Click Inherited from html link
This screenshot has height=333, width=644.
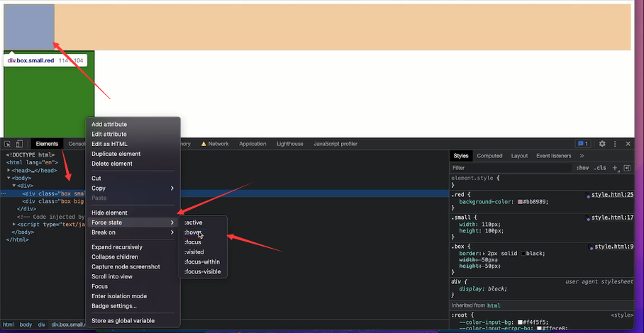click(x=494, y=305)
